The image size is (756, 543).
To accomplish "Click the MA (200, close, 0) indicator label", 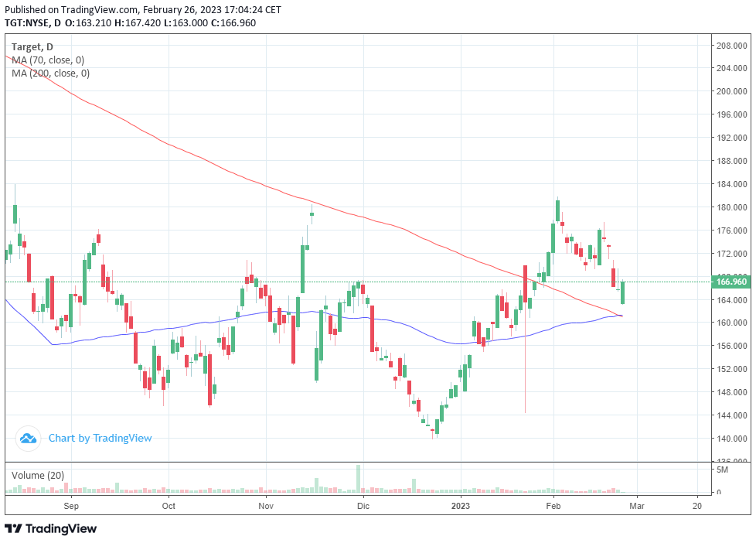I will click(x=50, y=73).
